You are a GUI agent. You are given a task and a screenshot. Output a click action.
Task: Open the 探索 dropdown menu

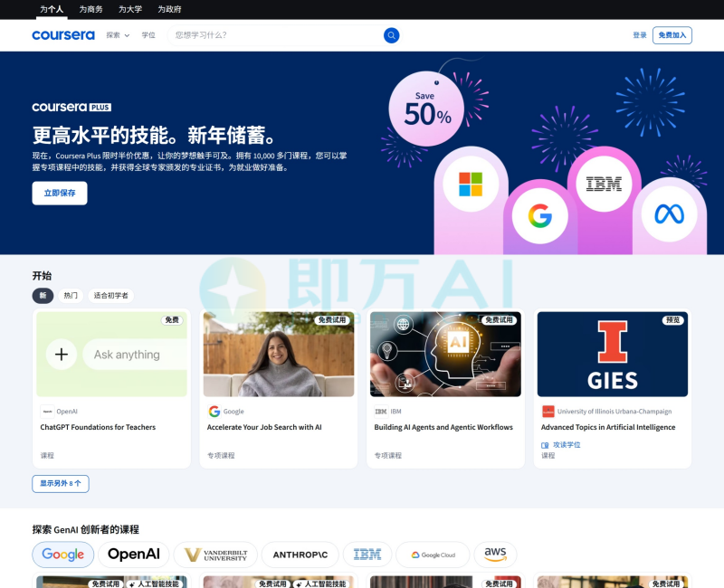114,35
